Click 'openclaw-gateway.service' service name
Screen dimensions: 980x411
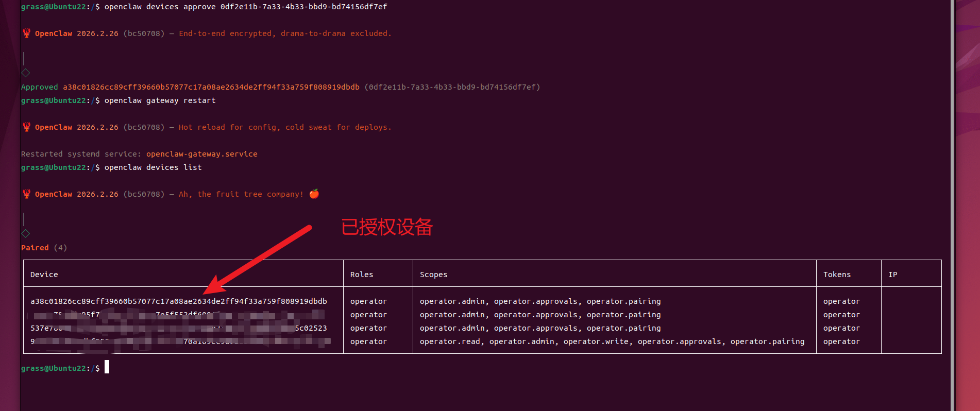202,154
